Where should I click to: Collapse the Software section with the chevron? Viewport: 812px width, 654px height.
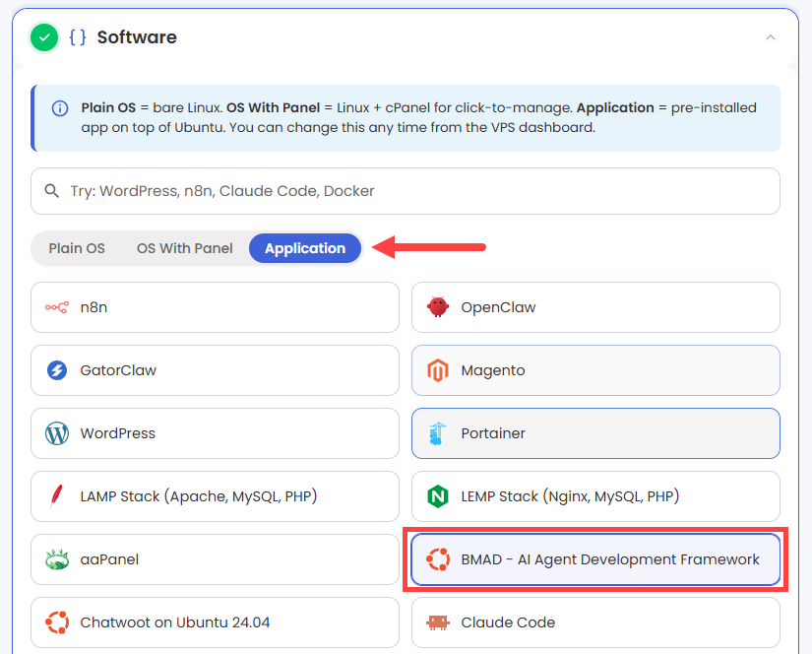771,37
